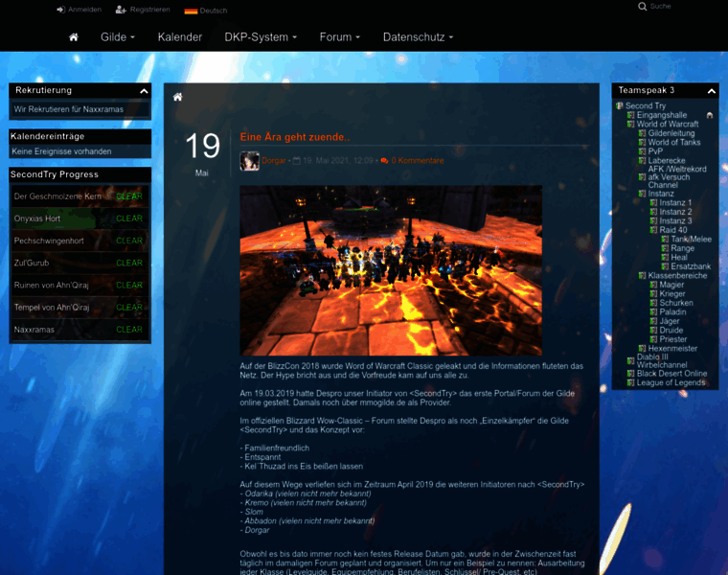The width and height of the screenshot is (728, 575).
Task: Select Instanz 1 channel
Action: point(675,202)
